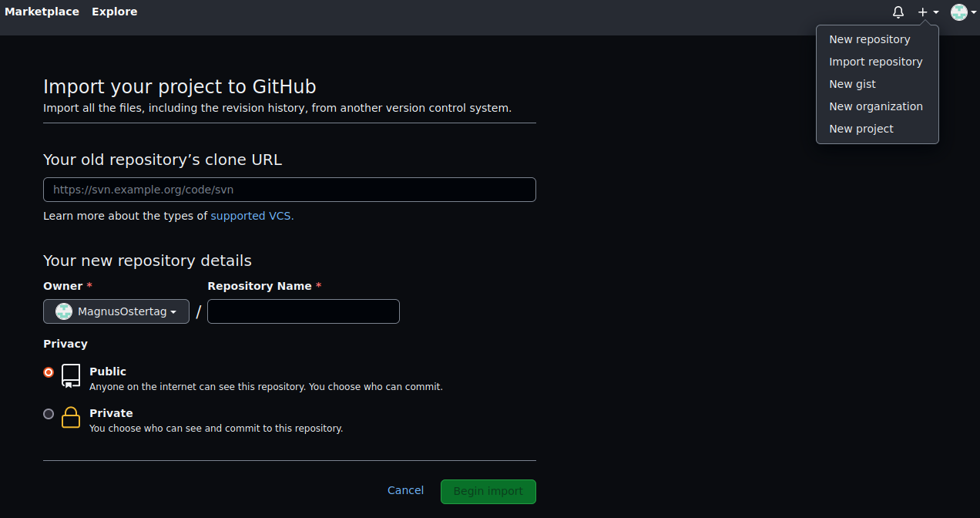Click the plus create icon in the header
Viewport: 980px width, 518px height.
[923, 12]
